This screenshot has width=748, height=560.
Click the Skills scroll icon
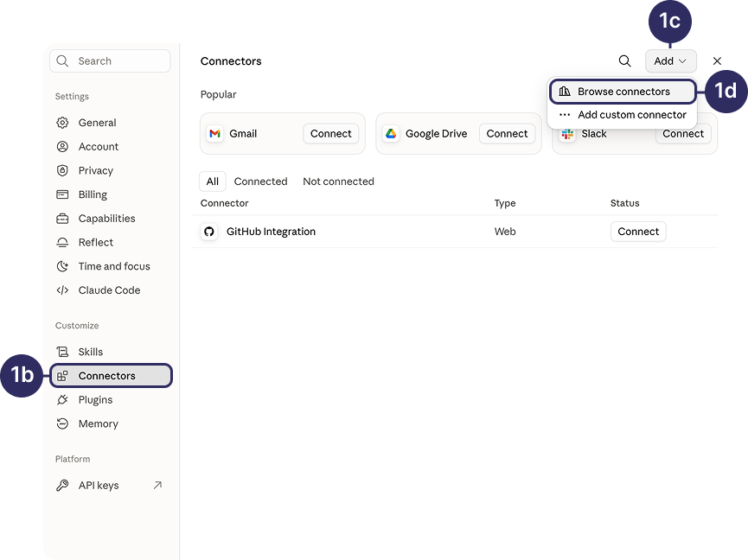(x=62, y=352)
